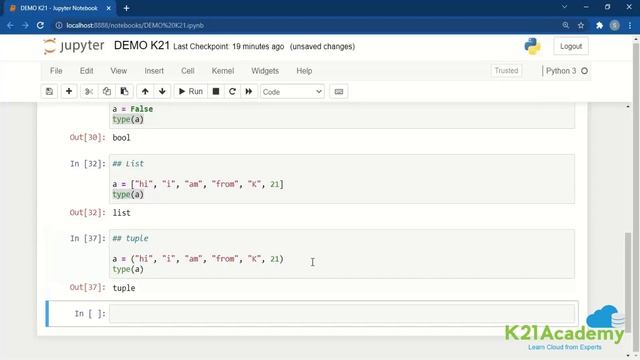This screenshot has width=640, height=360.
Task: Open the tab search chevron in title bar
Action: pos(564,7)
